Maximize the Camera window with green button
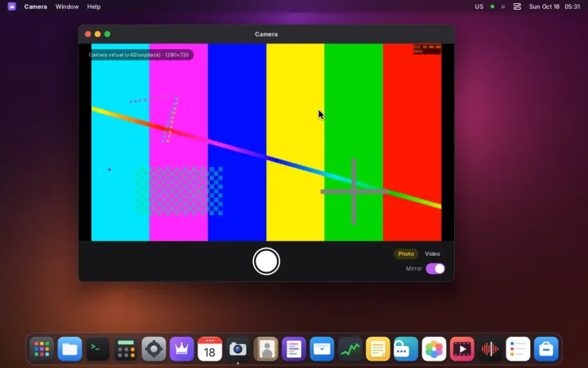The image size is (588, 368). coord(107,34)
